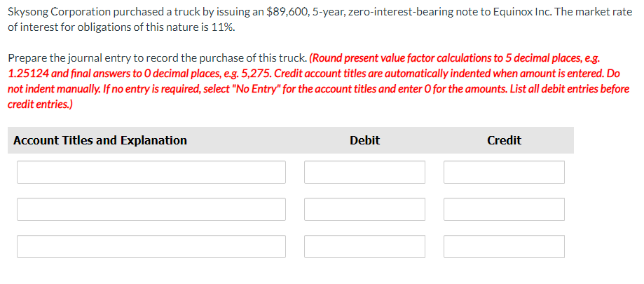Image resolution: width=644 pixels, height=284 pixels.
Task: Click the 5,275 final answer example text
Action: click(x=259, y=74)
